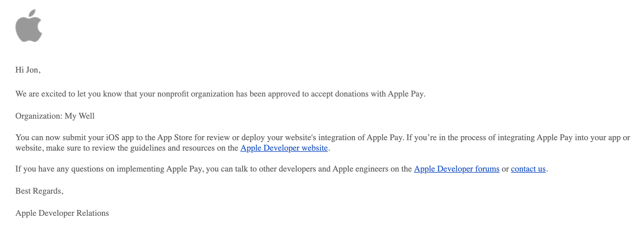Click the "Best Regards," closing text

pyautogui.click(x=39, y=191)
